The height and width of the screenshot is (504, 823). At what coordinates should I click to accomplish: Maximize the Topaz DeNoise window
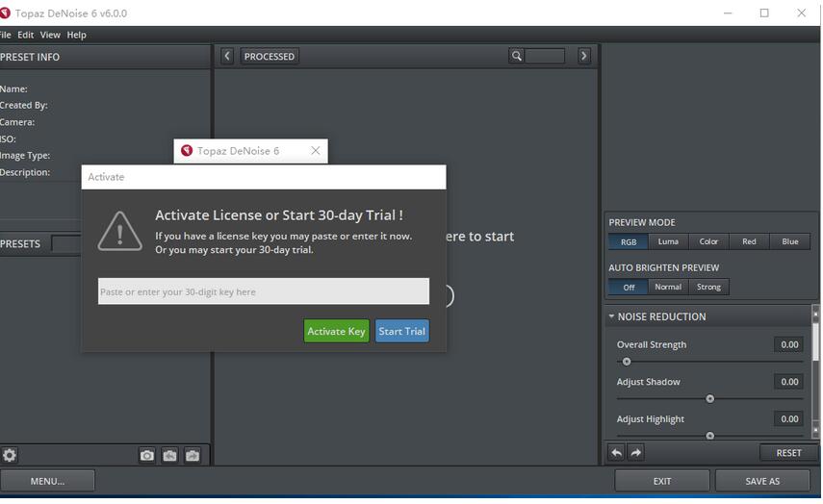pos(764,13)
